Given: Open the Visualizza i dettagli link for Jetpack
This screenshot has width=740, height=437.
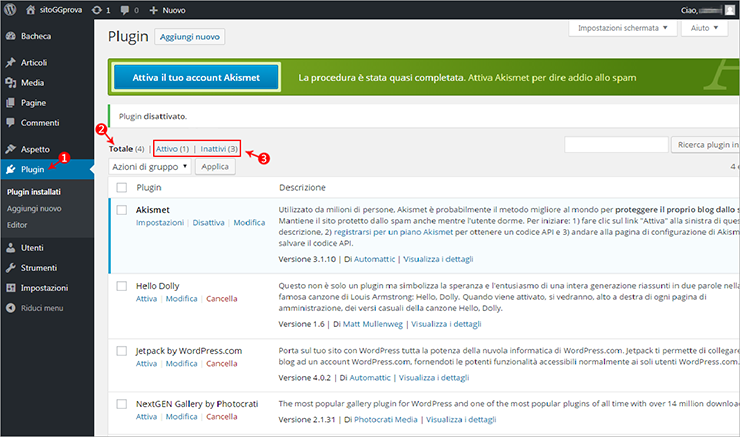Looking at the screenshot, I should (x=434, y=378).
